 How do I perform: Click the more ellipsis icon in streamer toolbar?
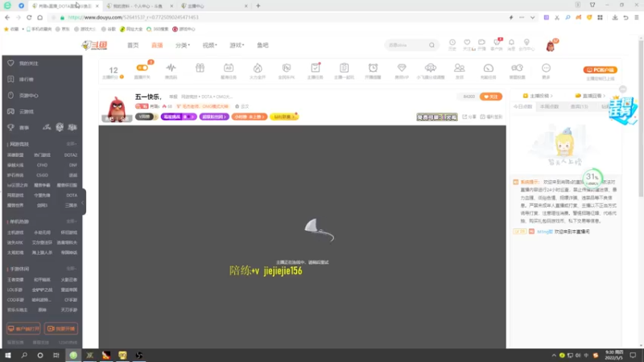point(546,68)
